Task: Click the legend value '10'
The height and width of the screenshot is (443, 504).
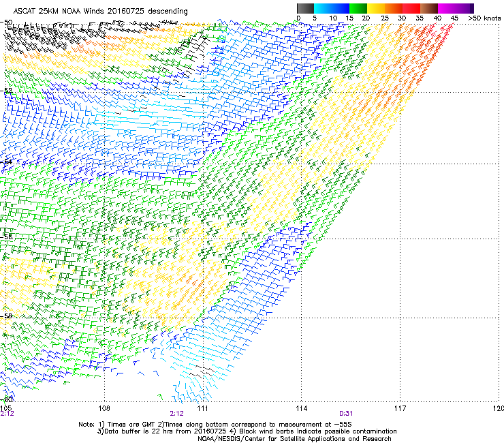Action: coord(333,18)
